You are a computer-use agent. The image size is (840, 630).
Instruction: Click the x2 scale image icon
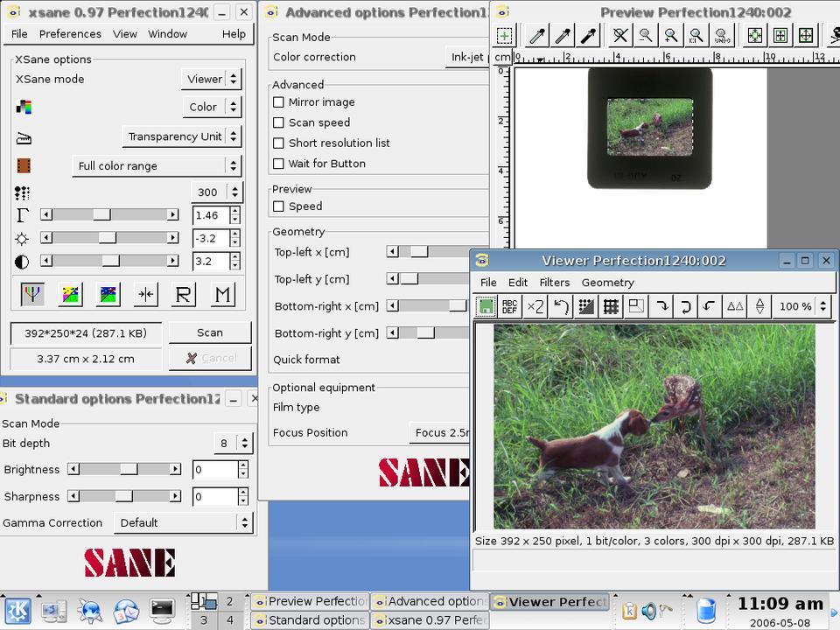click(535, 306)
